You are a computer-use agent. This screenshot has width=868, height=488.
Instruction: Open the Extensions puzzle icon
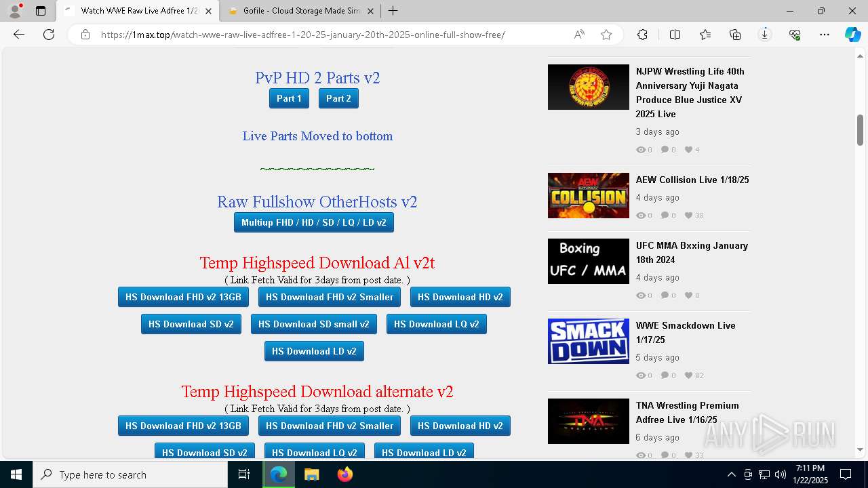[642, 35]
